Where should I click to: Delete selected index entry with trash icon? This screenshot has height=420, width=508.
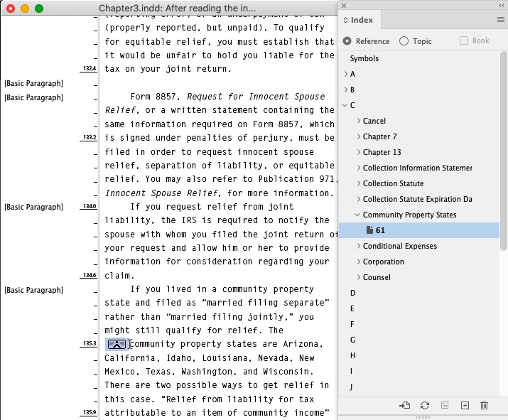point(484,405)
